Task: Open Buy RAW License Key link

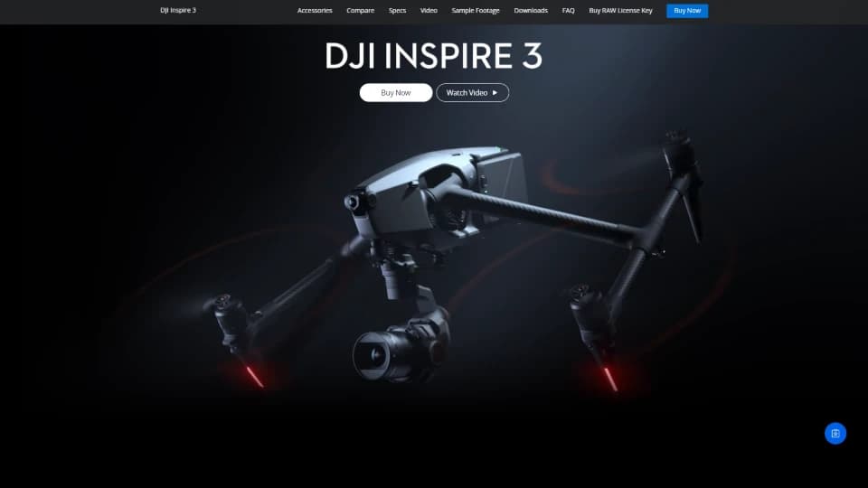Action: 620,11
